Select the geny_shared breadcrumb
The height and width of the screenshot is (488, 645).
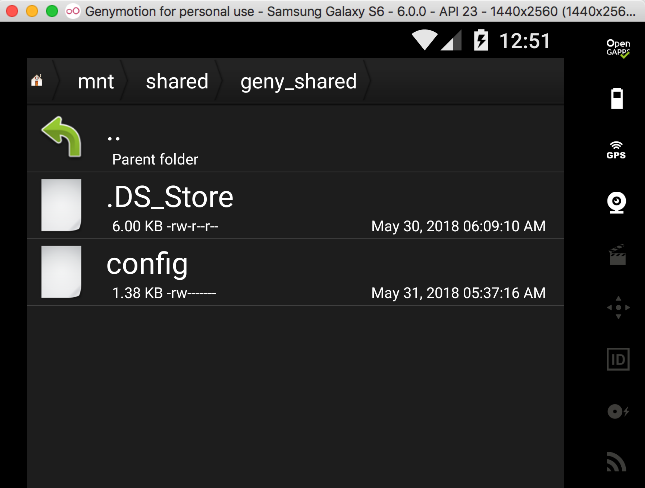coord(299,82)
